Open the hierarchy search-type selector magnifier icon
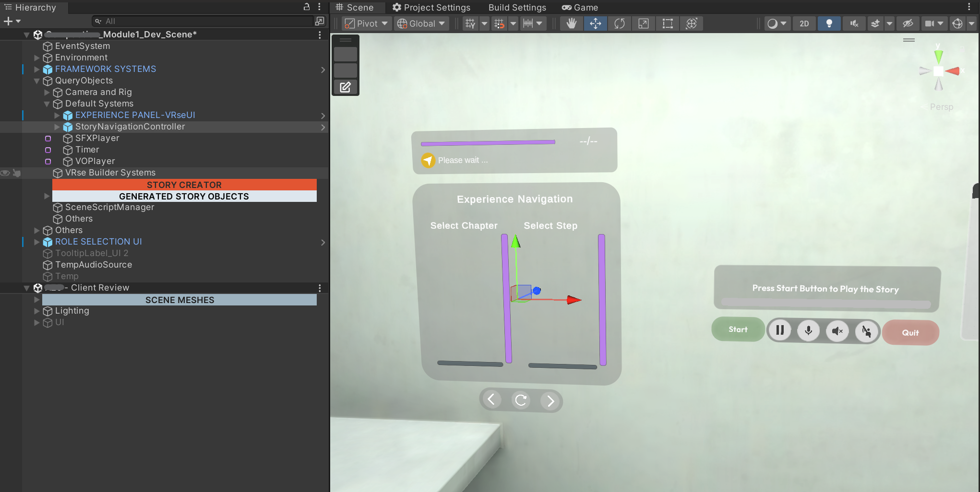The height and width of the screenshot is (492, 980). click(98, 21)
